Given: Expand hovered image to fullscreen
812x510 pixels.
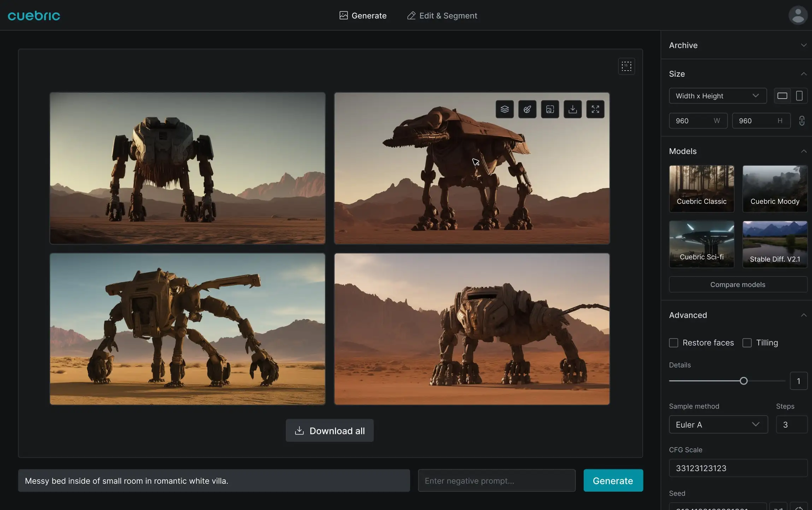Looking at the screenshot, I should 595,109.
